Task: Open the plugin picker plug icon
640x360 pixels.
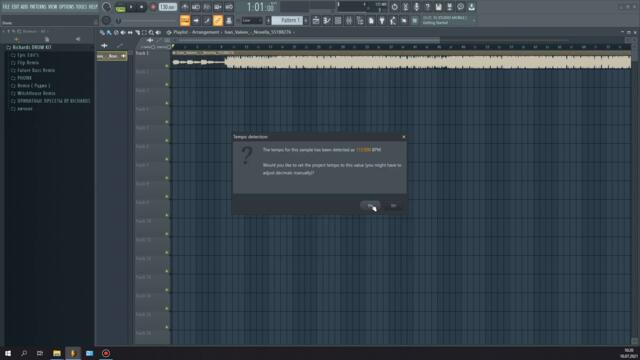Action: (382, 20)
